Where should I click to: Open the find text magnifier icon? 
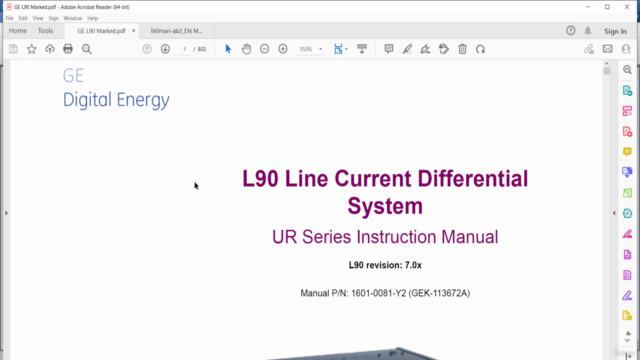[x=87, y=49]
